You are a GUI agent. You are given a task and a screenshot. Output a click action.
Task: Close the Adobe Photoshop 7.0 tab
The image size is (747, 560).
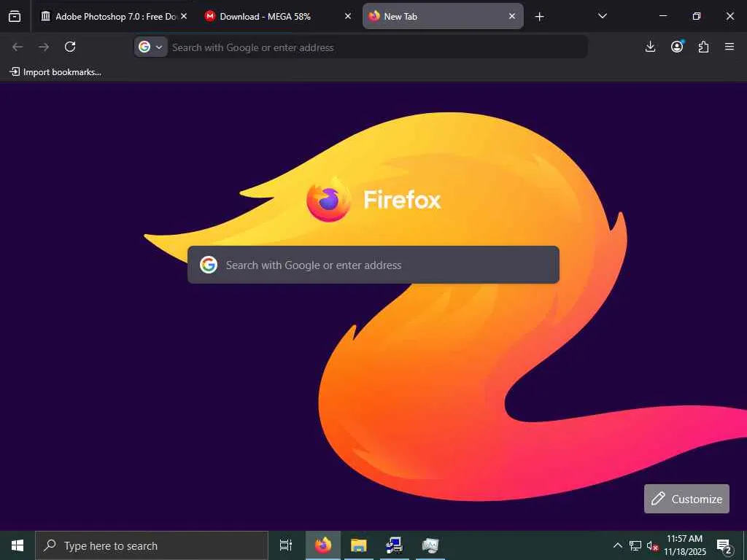[x=184, y=16]
